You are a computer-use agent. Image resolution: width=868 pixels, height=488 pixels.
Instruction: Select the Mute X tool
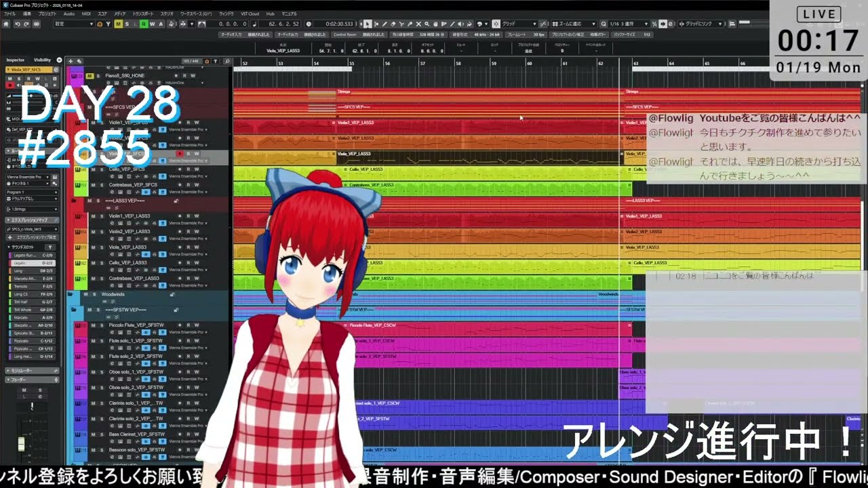point(418,24)
